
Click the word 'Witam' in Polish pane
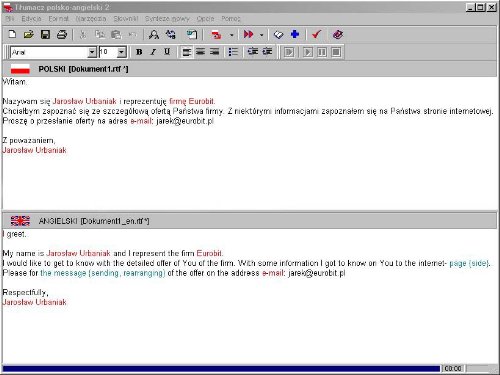tap(14, 82)
